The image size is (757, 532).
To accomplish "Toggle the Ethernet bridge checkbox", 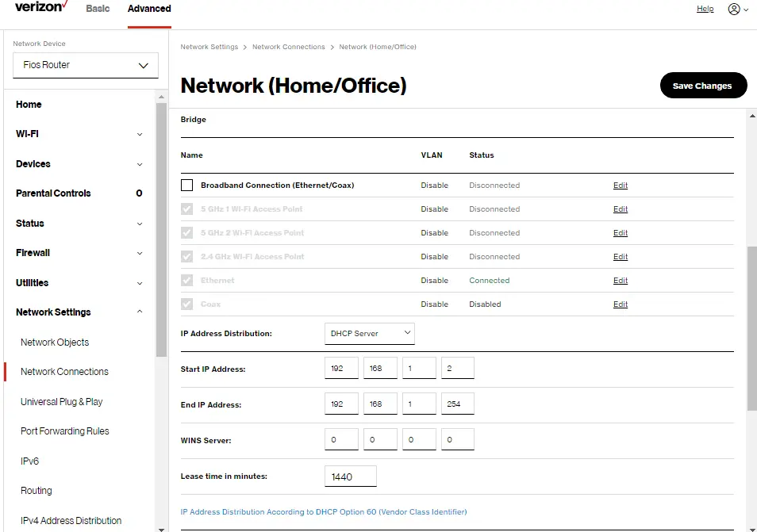I will (x=186, y=279).
